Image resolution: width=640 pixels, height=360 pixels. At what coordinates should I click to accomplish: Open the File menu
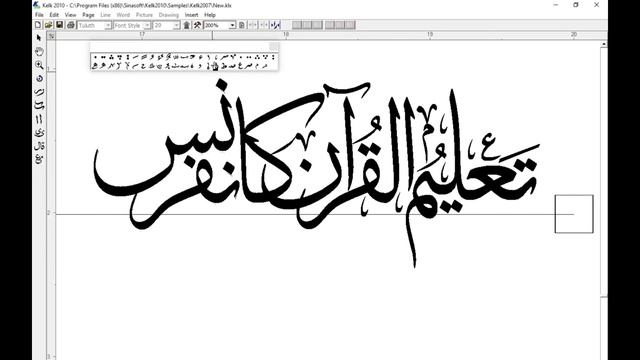click(x=39, y=15)
